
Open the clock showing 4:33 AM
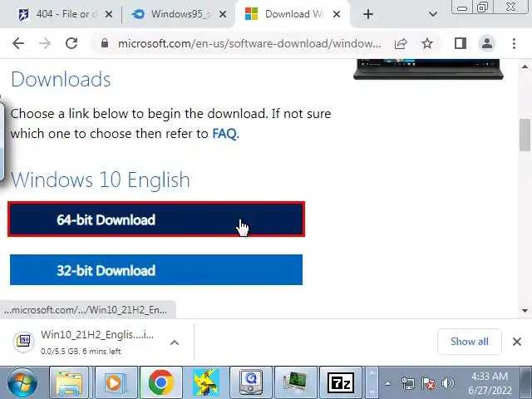point(490,383)
